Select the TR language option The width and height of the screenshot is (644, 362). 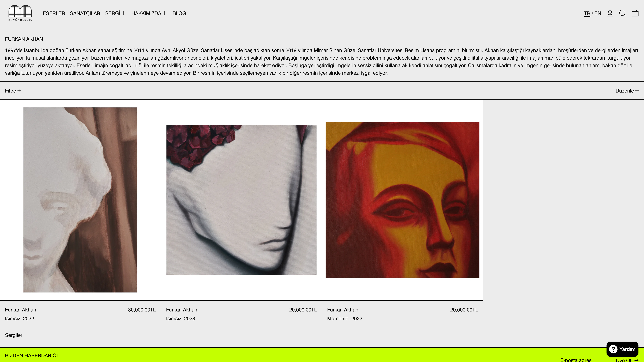tap(587, 13)
